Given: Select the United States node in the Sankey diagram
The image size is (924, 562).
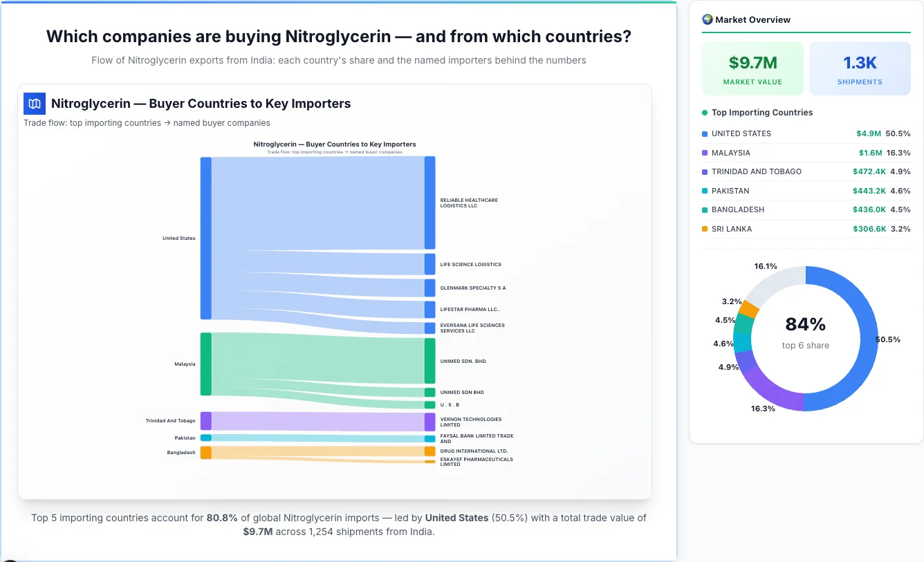Looking at the screenshot, I should click(204, 238).
